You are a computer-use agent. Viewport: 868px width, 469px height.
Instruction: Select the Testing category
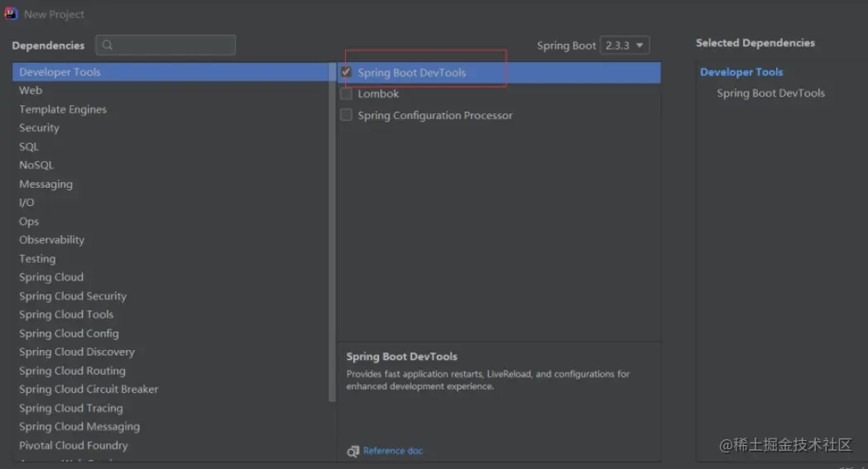click(x=170, y=258)
